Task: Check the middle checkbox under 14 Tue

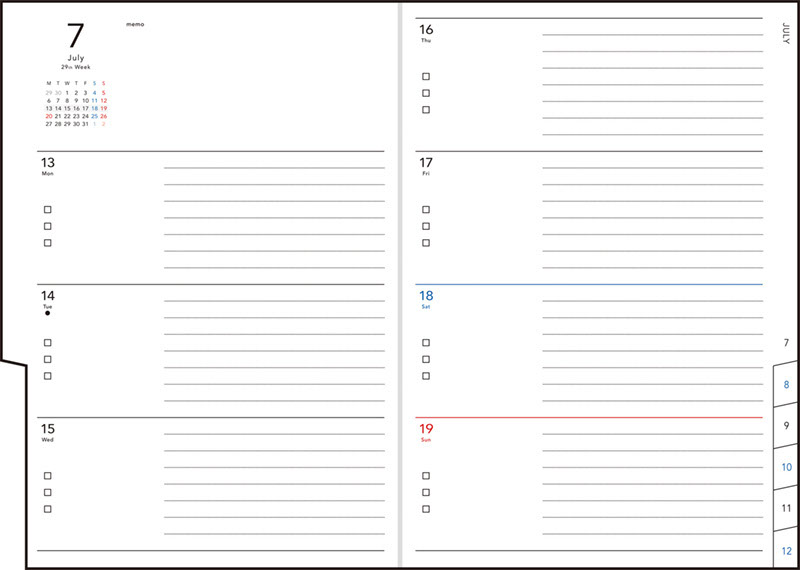Action: [x=47, y=359]
